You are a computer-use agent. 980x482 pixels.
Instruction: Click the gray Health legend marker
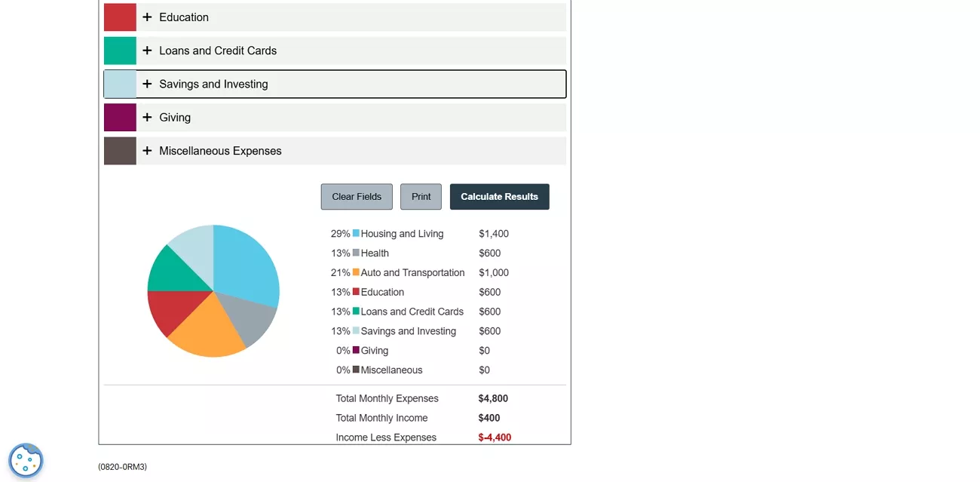click(357, 253)
